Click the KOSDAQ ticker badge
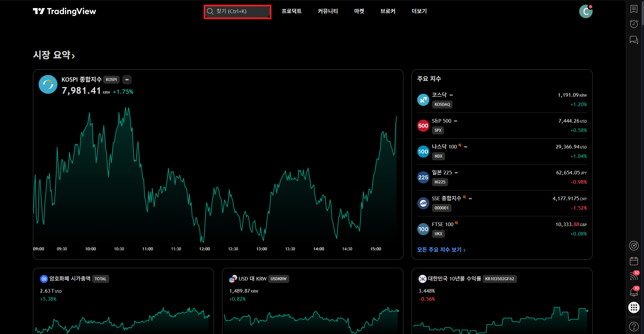The height and width of the screenshot is (334, 644). pos(442,105)
